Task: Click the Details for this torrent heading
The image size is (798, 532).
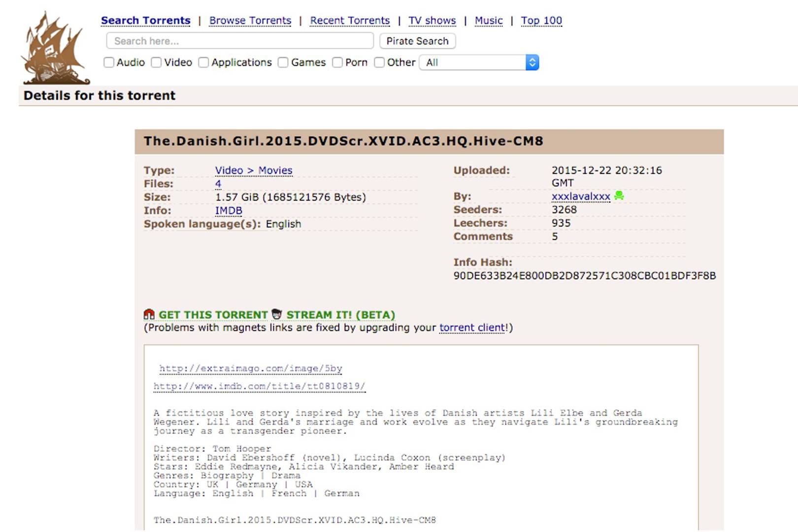Action: click(100, 96)
